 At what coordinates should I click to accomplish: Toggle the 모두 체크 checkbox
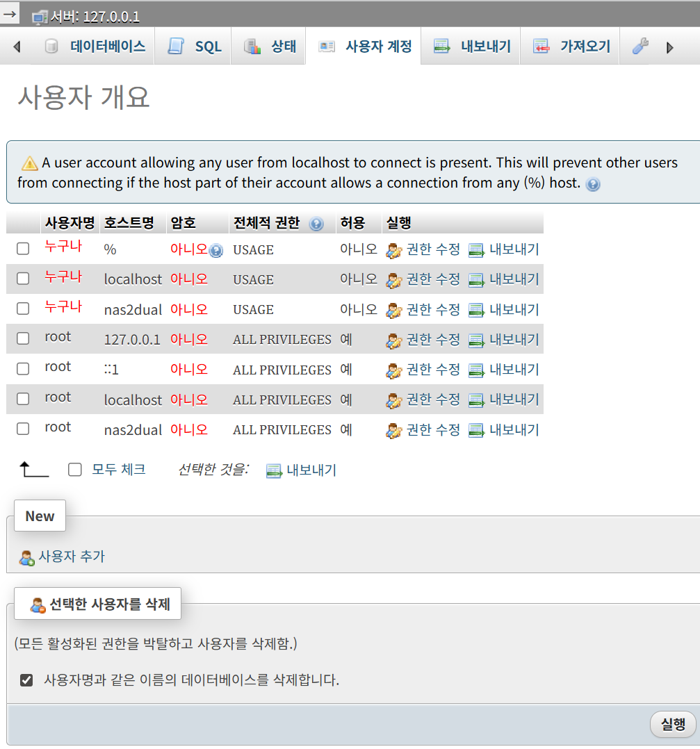click(75, 469)
